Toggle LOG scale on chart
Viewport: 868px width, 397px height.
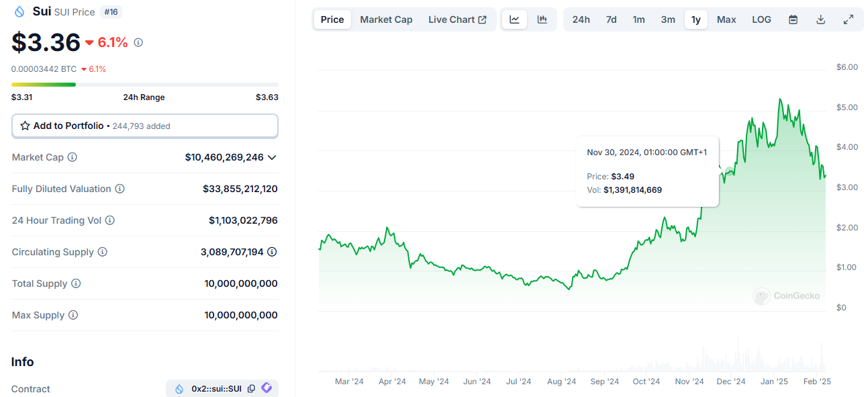click(x=761, y=19)
